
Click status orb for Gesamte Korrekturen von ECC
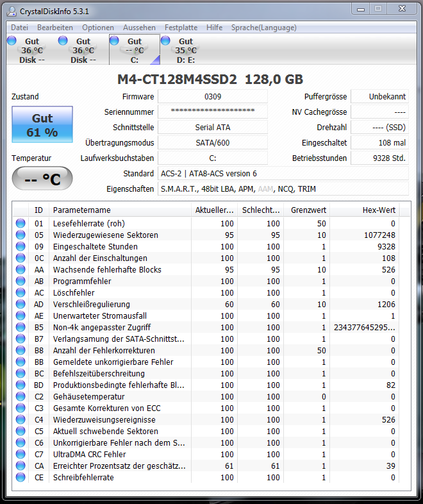coord(21,408)
